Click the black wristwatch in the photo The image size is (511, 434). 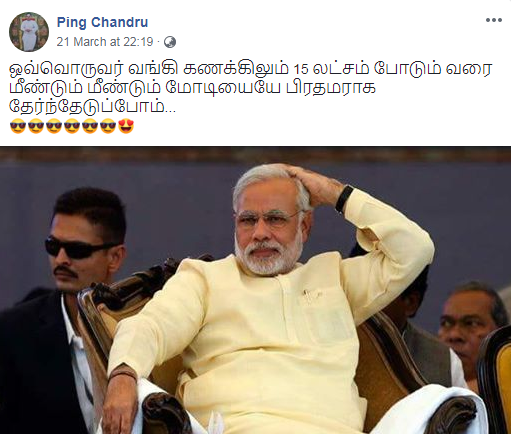[344, 199]
